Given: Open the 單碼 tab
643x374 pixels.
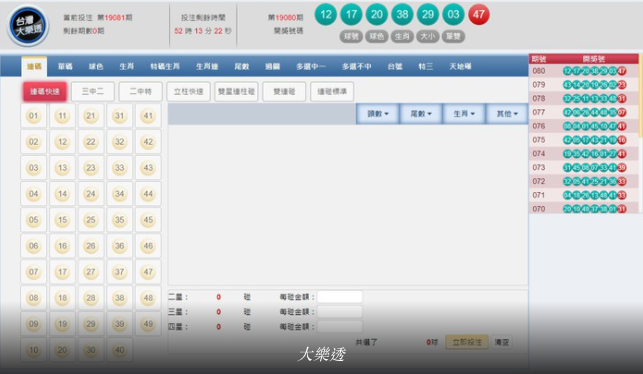Looking at the screenshot, I should tap(65, 66).
